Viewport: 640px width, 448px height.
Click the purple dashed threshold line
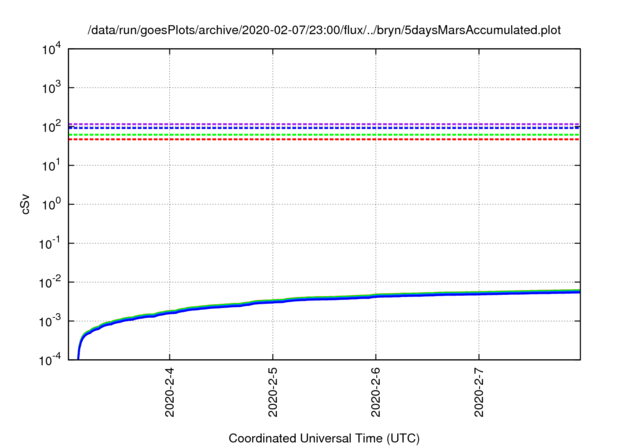(x=324, y=124)
